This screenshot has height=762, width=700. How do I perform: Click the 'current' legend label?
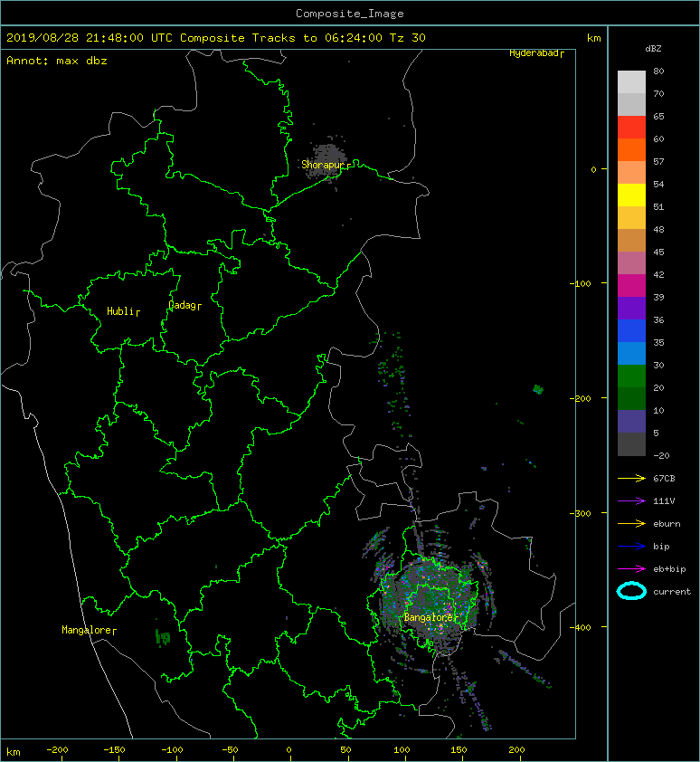672,592
